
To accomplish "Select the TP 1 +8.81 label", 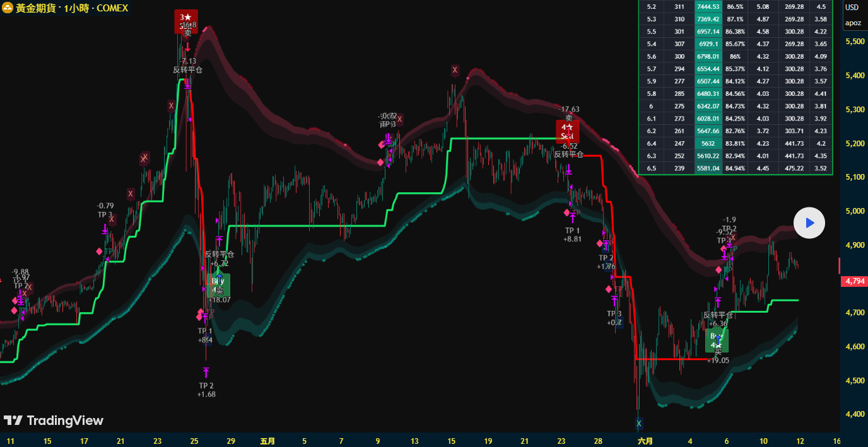I will [573, 235].
